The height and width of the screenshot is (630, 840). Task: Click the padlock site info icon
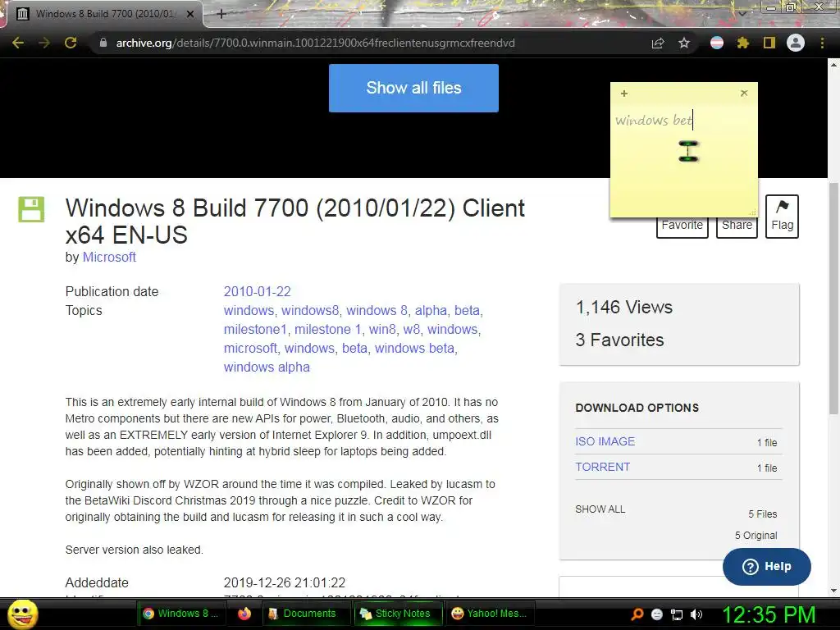(103, 43)
